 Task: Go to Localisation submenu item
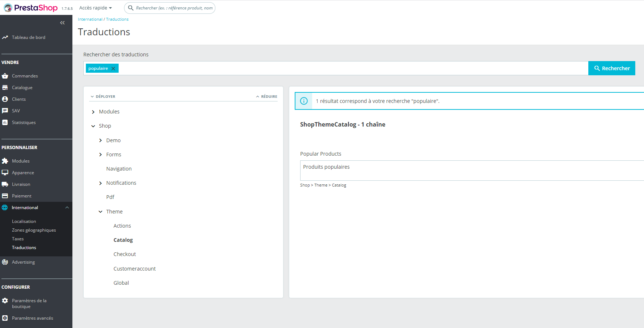[24, 221]
